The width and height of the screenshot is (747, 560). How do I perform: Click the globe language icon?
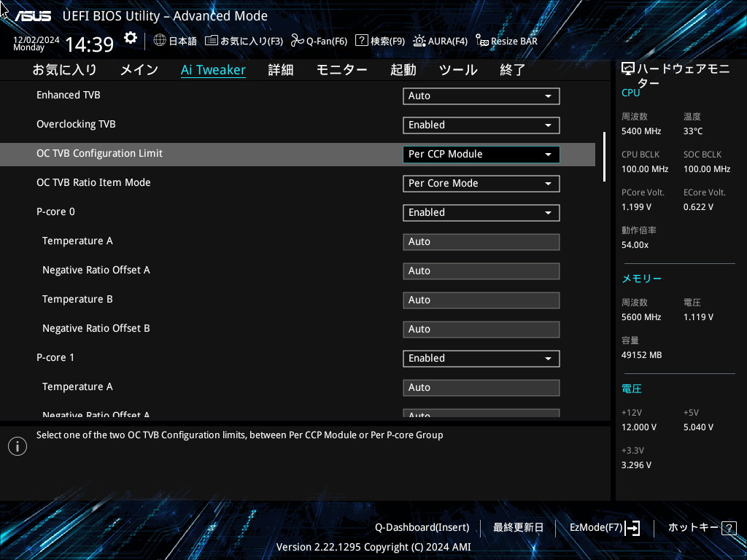(160, 41)
